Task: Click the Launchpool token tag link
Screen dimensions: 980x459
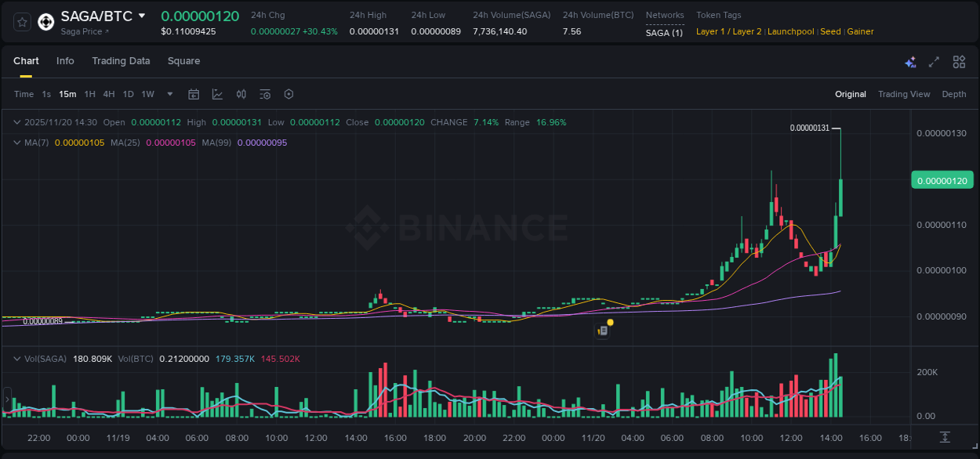Action: click(790, 31)
